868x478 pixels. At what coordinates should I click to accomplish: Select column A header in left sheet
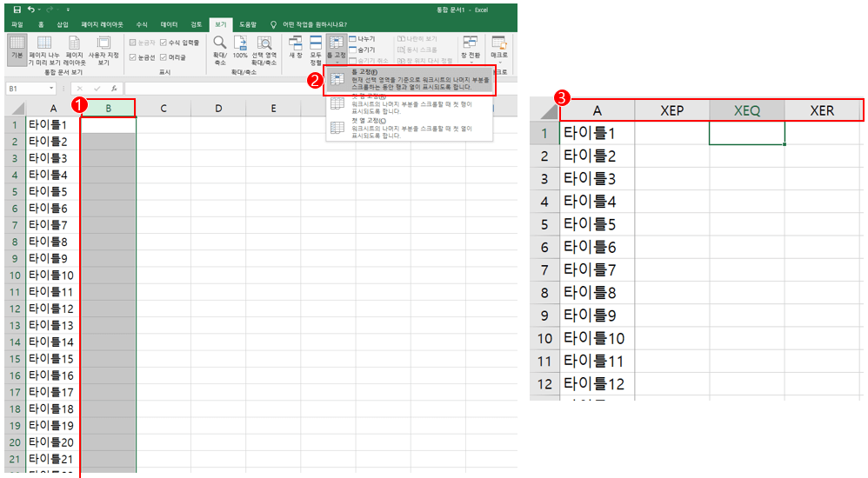coord(53,109)
